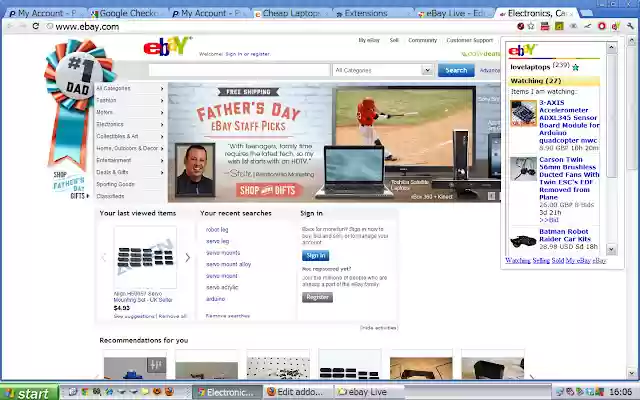This screenshot has height=400, width=640.
Task: Open the second My Account tab
Action: (209, 13)
